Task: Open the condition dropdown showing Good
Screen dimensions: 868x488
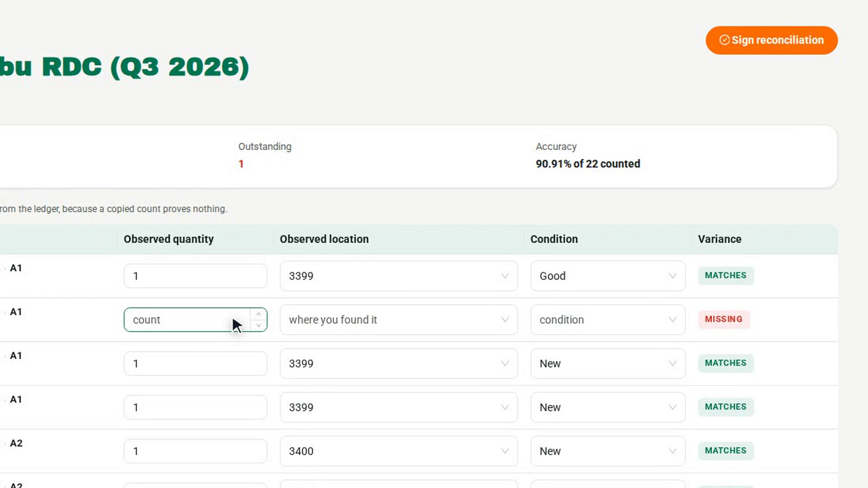Action: 608,276
